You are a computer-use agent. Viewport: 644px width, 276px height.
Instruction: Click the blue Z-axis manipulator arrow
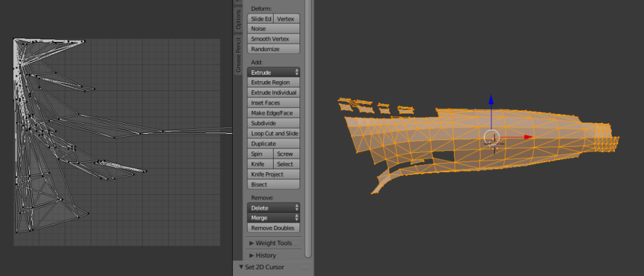click(x=491, y=101)
